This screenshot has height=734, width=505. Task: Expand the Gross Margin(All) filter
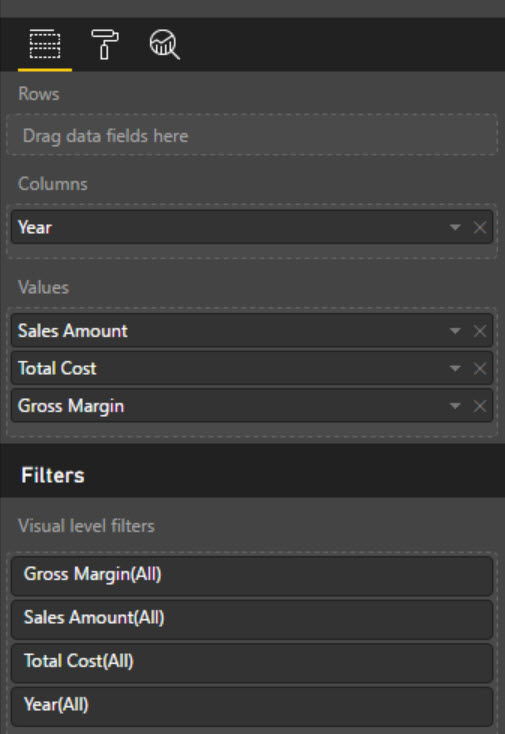[252, 574]
